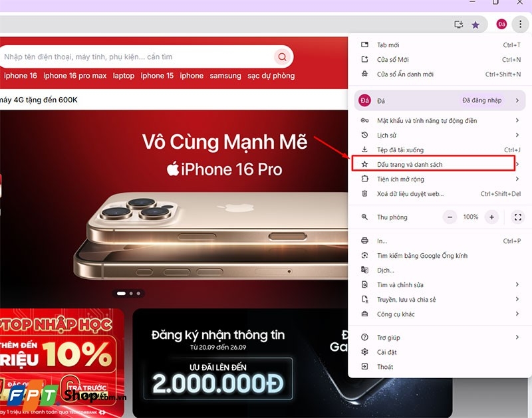Viewport: 532px width, 418px height.
Task: Click the Google Lens icon in the menu
Action: pos(364,255)
